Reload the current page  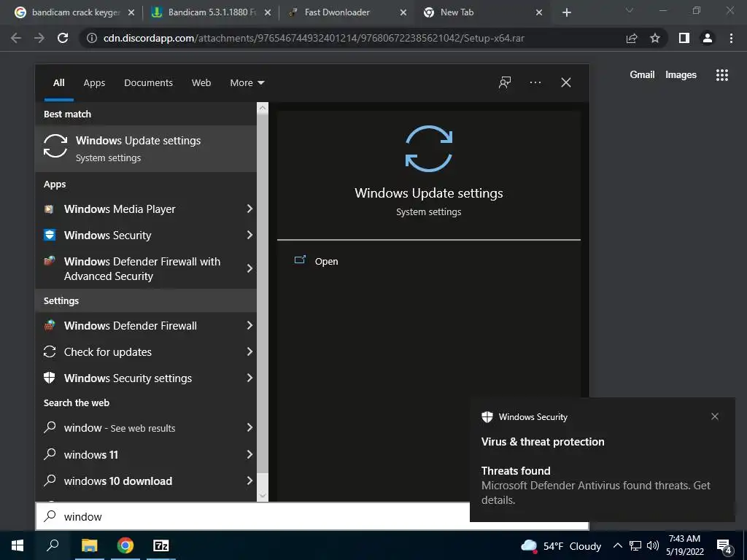pos(63,38)
